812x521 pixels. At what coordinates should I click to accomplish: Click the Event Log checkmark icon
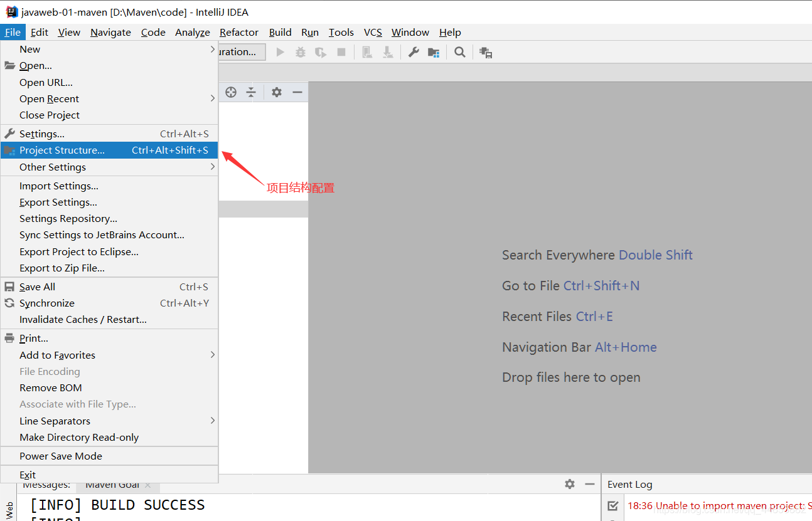(x=613, y=505)
